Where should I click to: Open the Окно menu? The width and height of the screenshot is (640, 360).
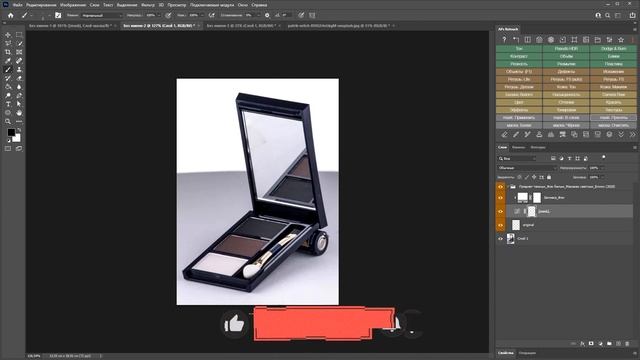(x=242, y=5)
